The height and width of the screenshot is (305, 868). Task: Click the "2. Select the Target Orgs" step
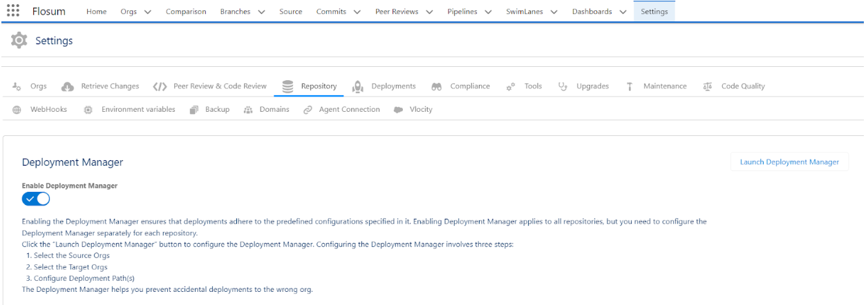67,266
